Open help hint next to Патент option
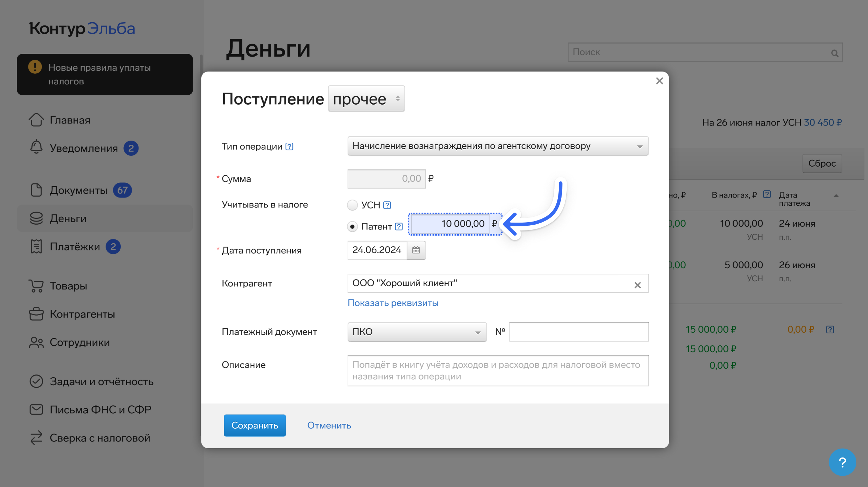This screenshot has width=868, height=487. click(x=399, y=226)
